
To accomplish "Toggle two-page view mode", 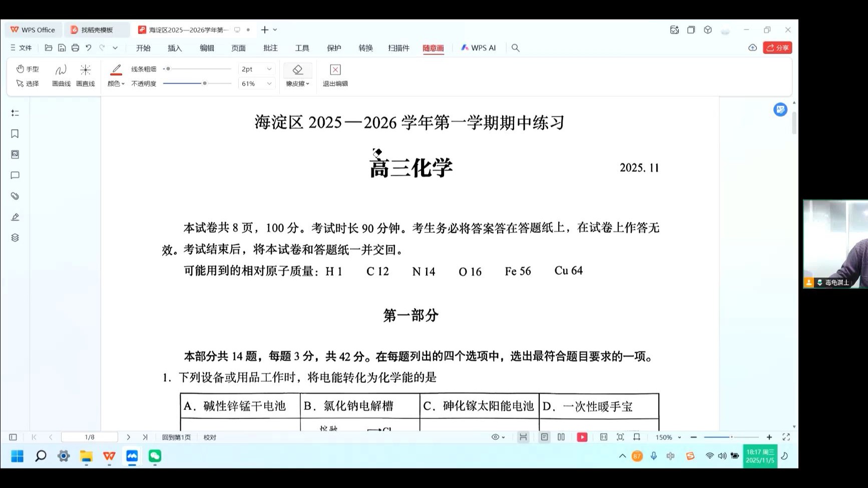I will (x=561, y=437).
